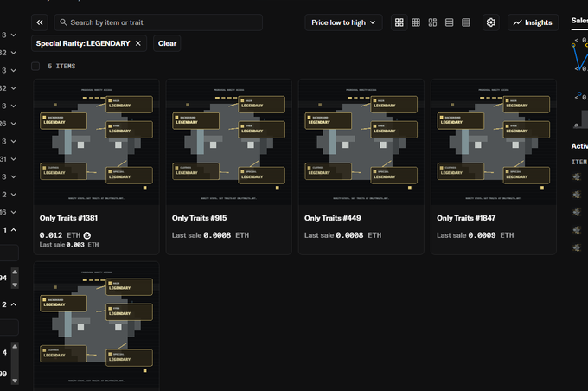The image size is (588, 391).
Task: Click the magnifier icon in search bar
Action: point(63,22)
